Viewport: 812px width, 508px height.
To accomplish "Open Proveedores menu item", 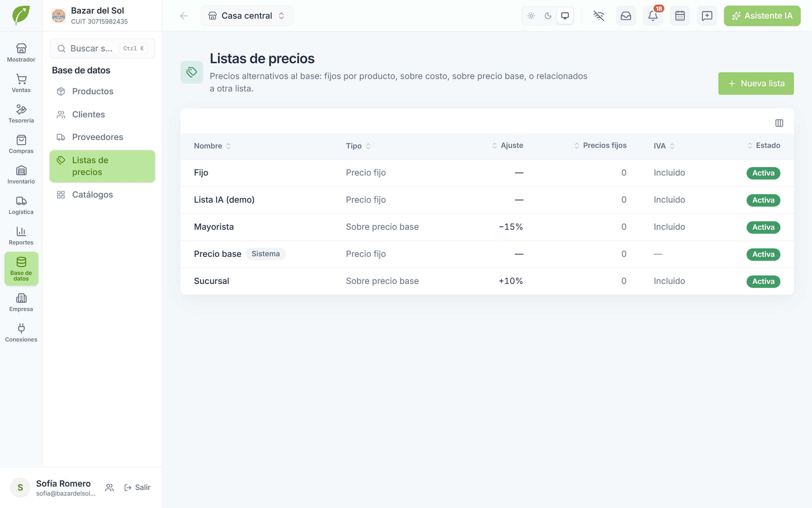I will click(102, 137).
